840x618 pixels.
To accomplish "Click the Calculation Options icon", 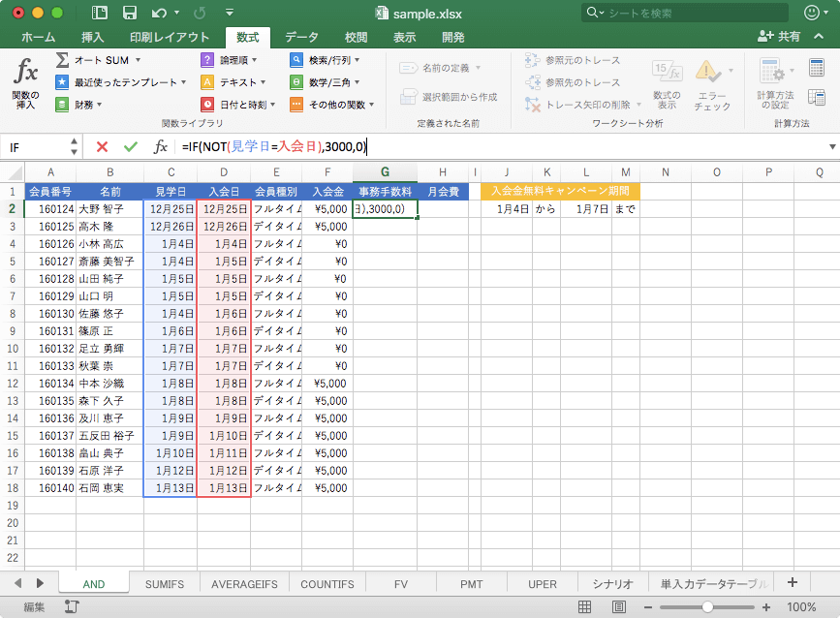I will pos(772,72).
